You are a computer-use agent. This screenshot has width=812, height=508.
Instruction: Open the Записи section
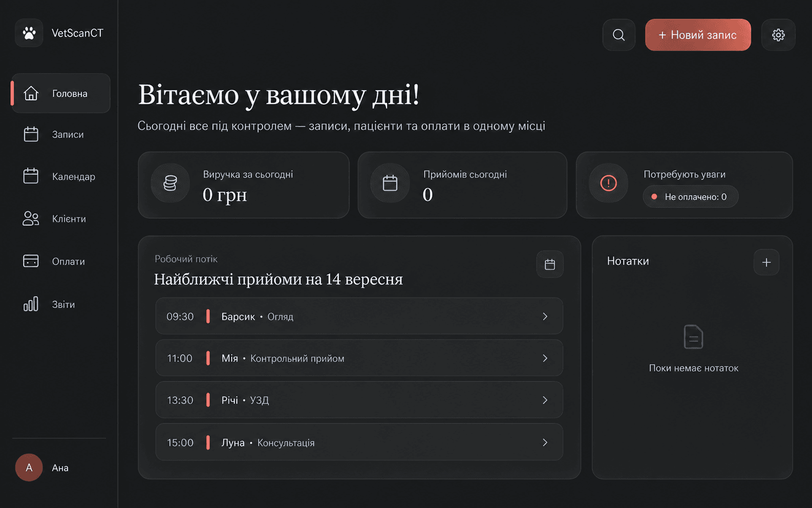click(x=61, y=134)
